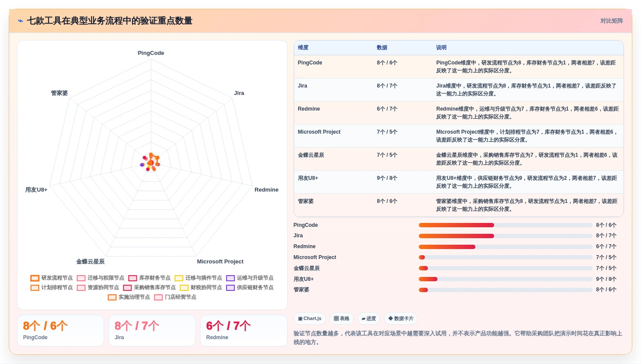The width and height of the screenshot is (641, 364).
Task: Click the 维度 column header
Action: coord(303,47)
